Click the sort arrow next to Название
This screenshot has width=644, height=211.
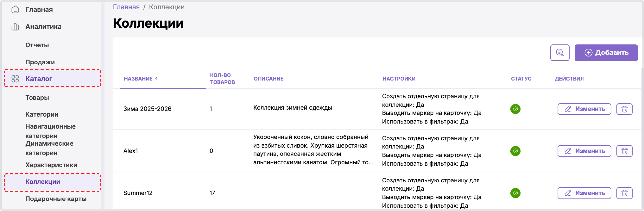click(157, 79)
